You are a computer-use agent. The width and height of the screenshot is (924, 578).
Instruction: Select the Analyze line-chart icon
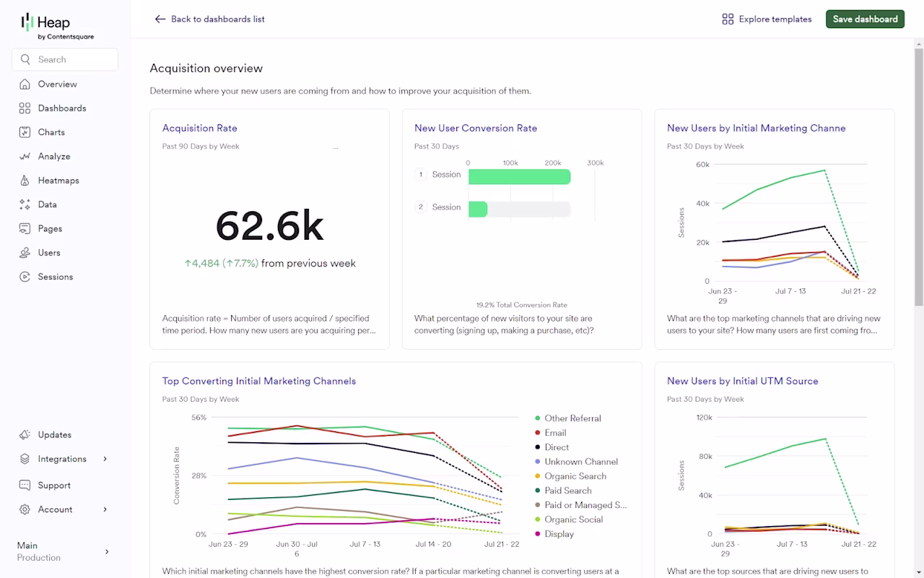coord(25,156)
